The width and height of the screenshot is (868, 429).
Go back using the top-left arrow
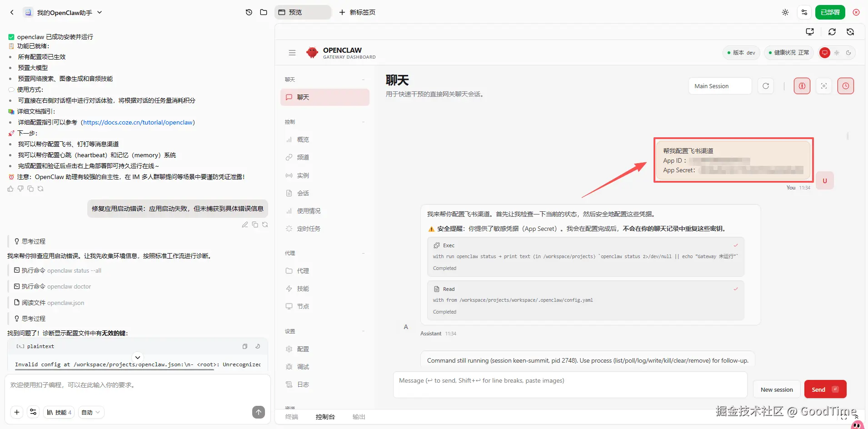(12, 12)
